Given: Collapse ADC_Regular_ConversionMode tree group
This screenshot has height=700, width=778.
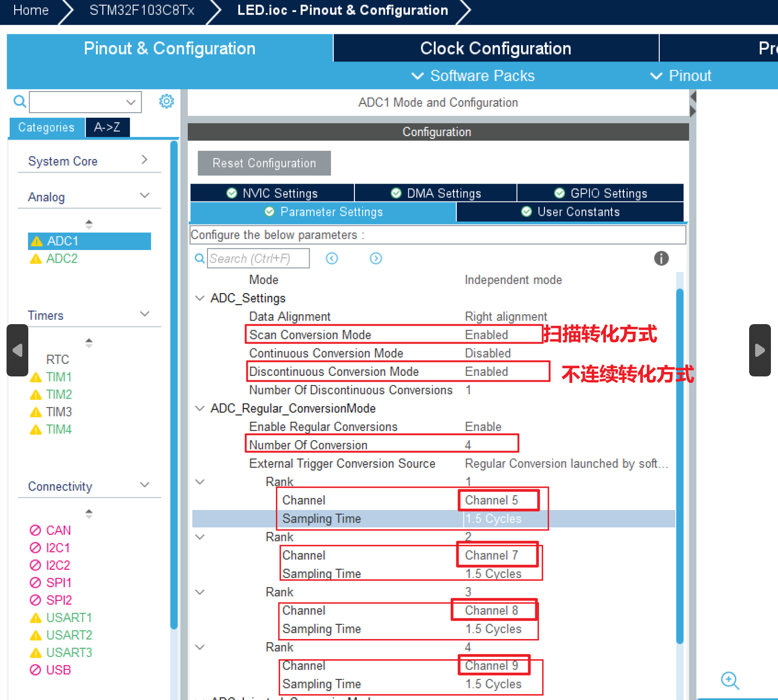Looking at the screenshot, I should tap(200, 409).
